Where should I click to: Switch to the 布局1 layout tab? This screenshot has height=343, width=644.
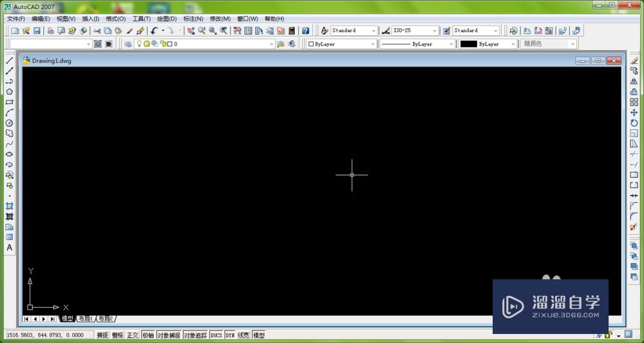tap(86, 319)
